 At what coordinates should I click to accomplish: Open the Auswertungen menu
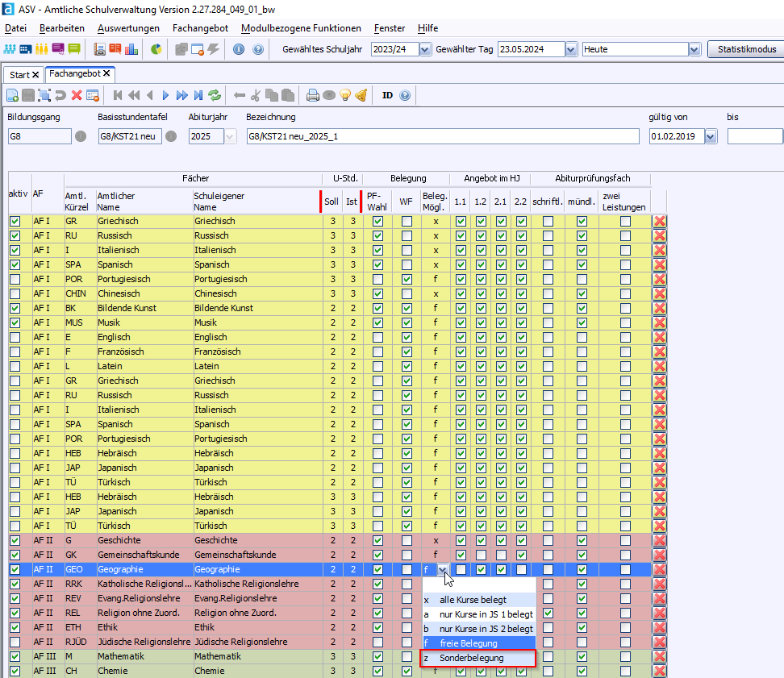click(x=128, y=28)
